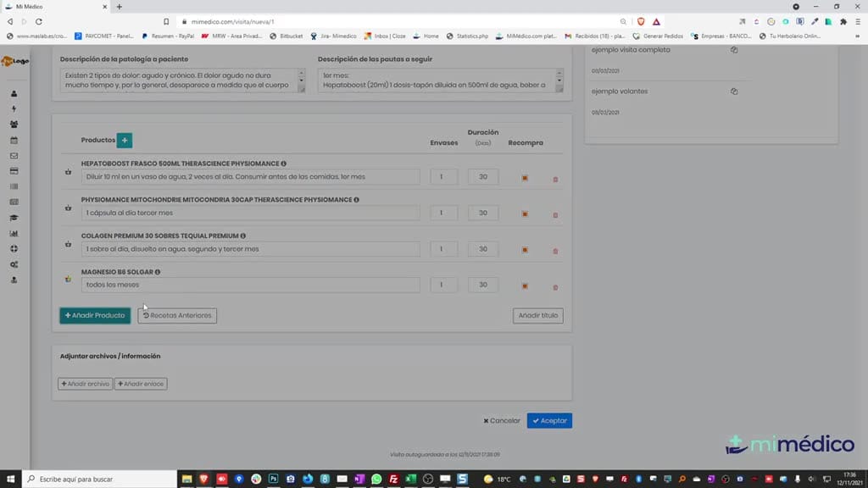Open info icon for Colagen Premium product
This screenshot has width=868, height=488.
243,236
